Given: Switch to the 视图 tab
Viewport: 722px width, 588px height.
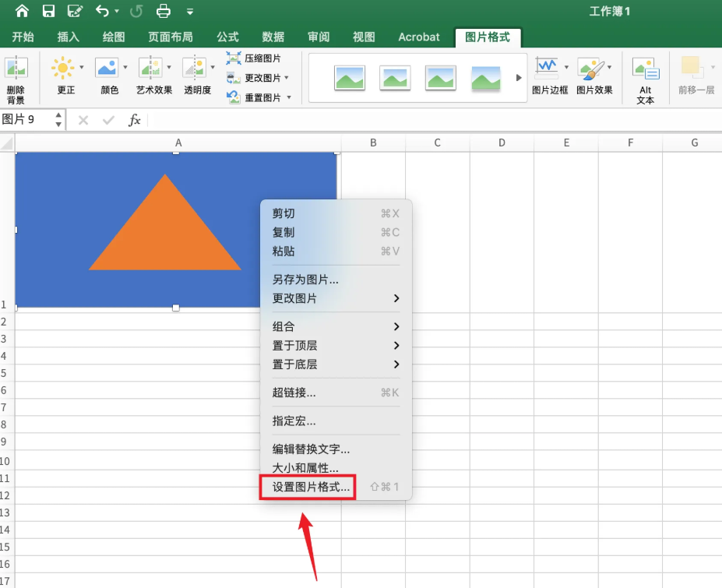Looking at the screenshot, I should tap(364, 37).
